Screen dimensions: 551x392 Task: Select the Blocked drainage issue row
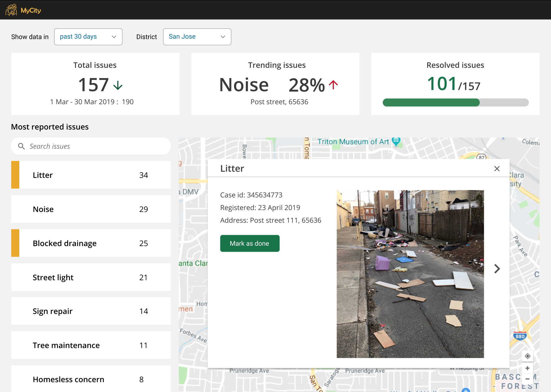click(91, 243)
